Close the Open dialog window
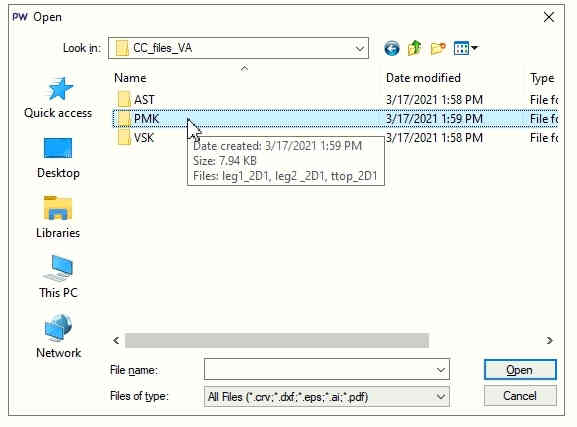This screenshot has height=427, width=577. click(x=549, y=17)
